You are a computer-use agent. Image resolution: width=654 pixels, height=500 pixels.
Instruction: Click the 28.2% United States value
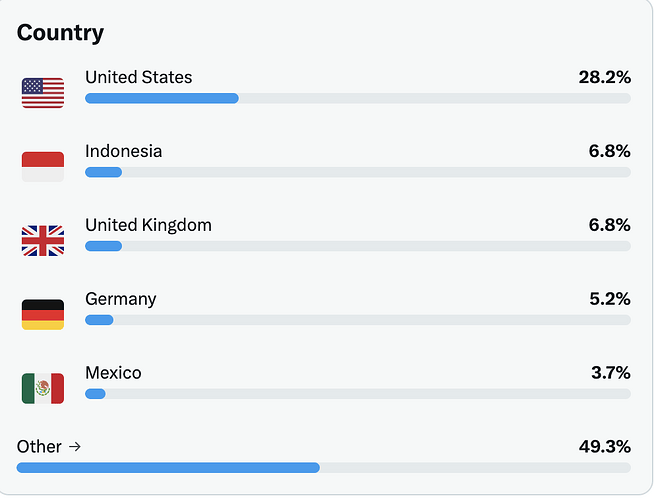click(604, 77)
